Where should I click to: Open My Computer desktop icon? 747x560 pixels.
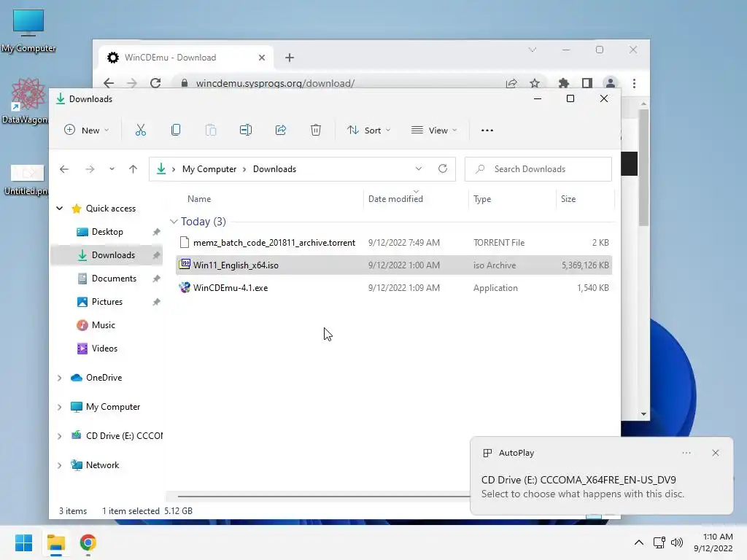[28, 31]
